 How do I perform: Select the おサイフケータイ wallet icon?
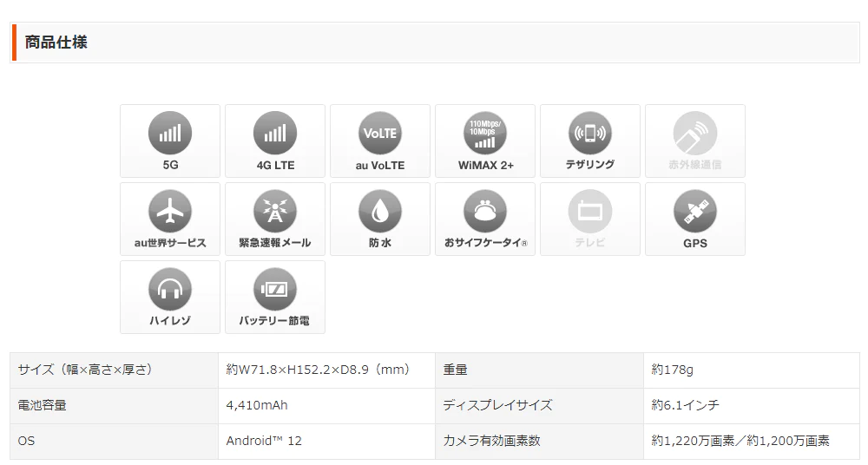tap(485, 212)
